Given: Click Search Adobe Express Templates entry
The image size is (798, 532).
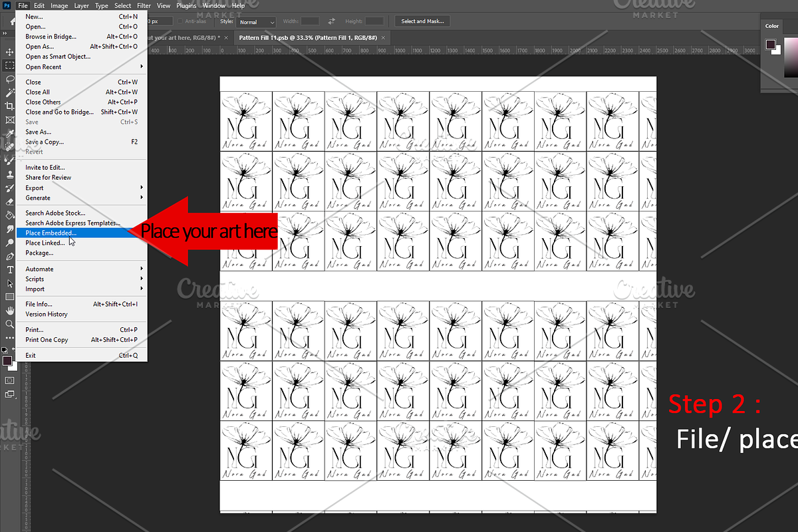Looking at the screenshot, I should click(80, 223).
